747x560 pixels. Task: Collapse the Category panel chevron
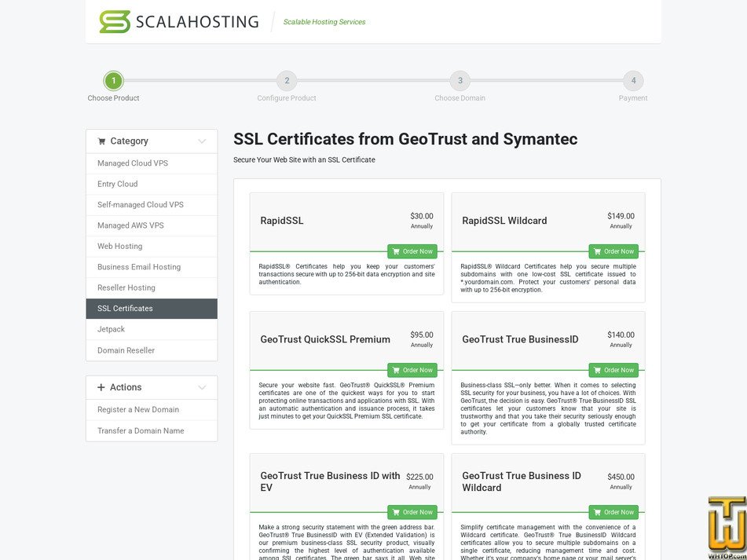(202, 141)
